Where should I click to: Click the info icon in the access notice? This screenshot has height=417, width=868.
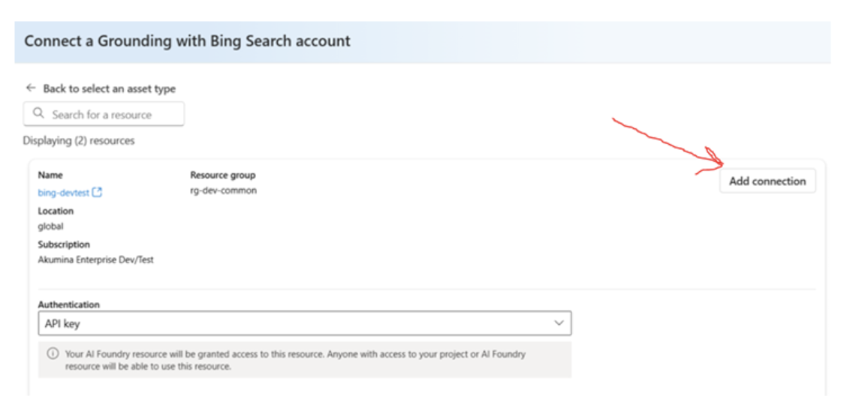[53, 354]
